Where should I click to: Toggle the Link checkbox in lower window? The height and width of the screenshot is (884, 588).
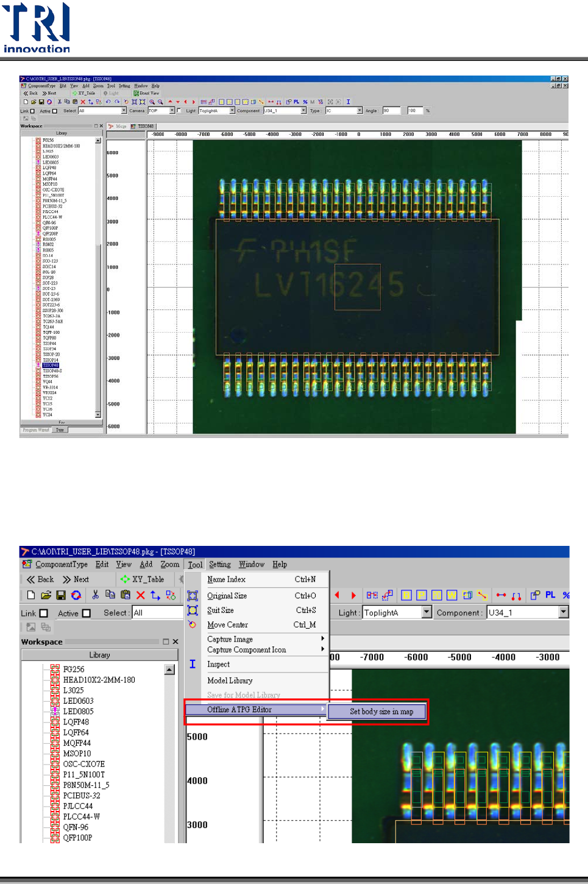pos(44,613)
